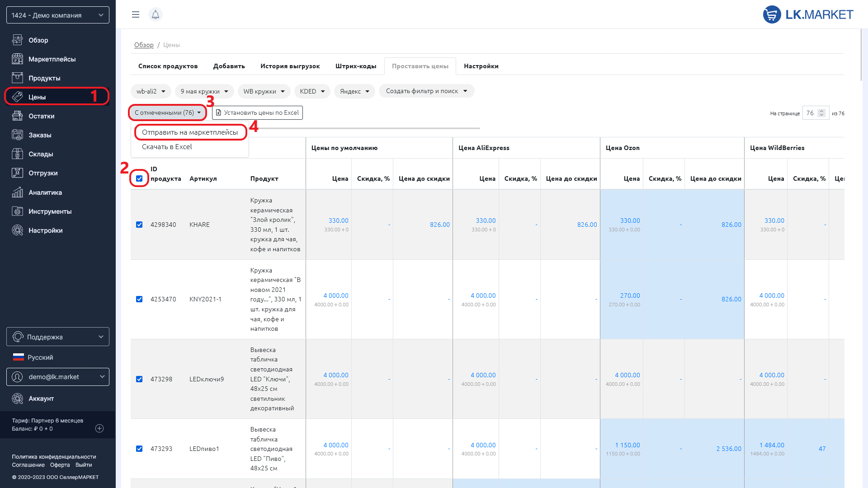This screenshot has width=868, height=488.
Task: Edit LEDпиво1 Ozon price 1 150.00
Action: coord(627,445)
